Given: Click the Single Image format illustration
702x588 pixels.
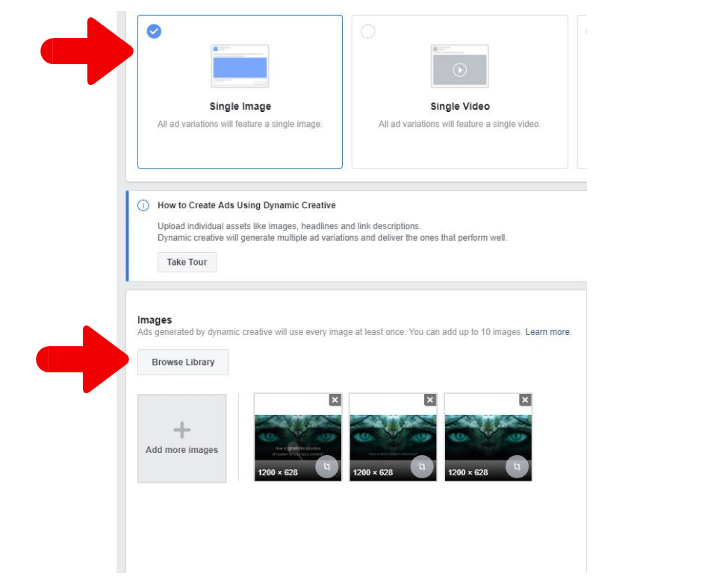Looking at the screenshot, I should 240,66.
